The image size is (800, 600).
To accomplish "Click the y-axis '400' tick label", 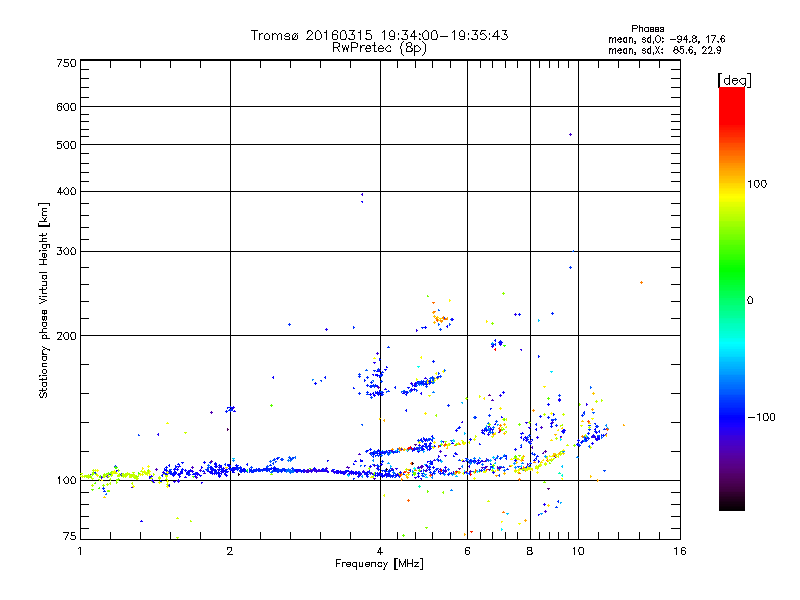I will click(66, 191).
